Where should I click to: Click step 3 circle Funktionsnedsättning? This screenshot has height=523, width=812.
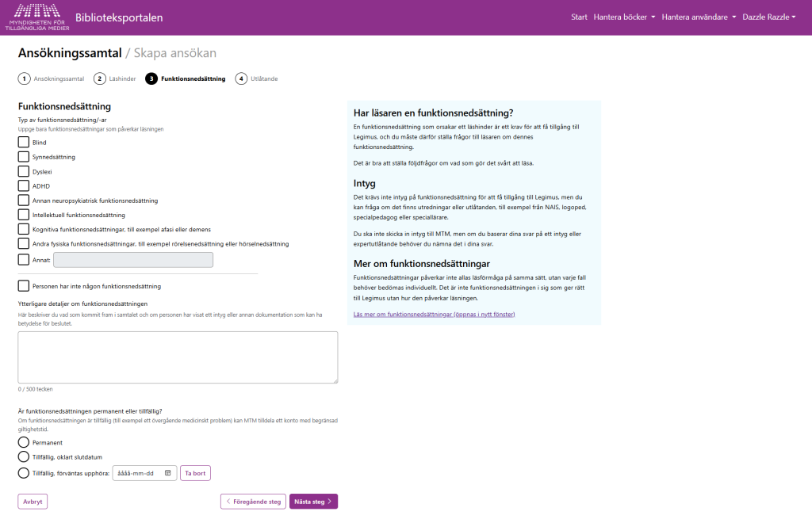[x=151, y=78]
